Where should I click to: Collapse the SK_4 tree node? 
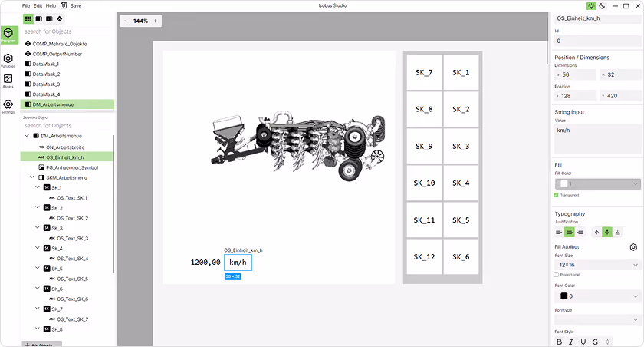click(38, 248)
